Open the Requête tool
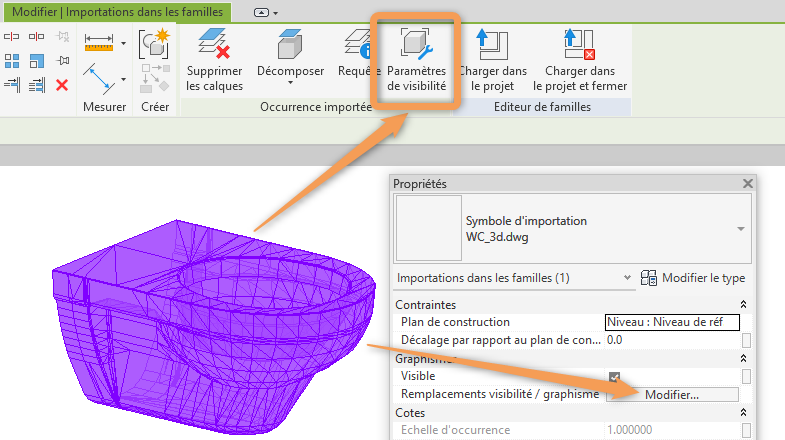 point(357,53)
